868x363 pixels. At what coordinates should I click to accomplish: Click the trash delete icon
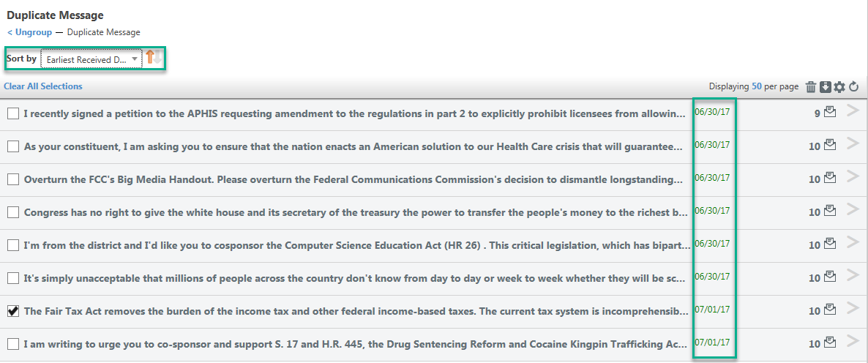pyautogui.click(x=811, y=87)
